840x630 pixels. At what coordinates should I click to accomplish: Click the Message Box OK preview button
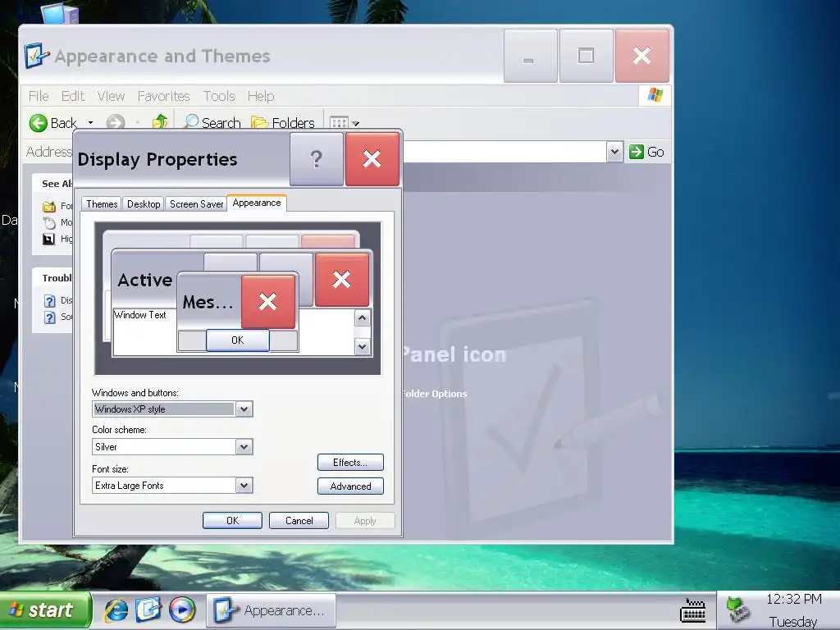[x=237, y=340]
